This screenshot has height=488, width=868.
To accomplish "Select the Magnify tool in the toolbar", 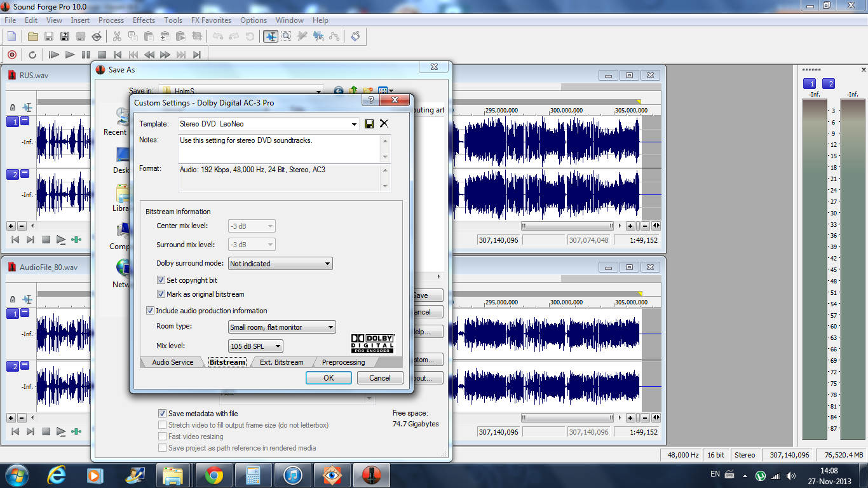I will click(287, 37).
